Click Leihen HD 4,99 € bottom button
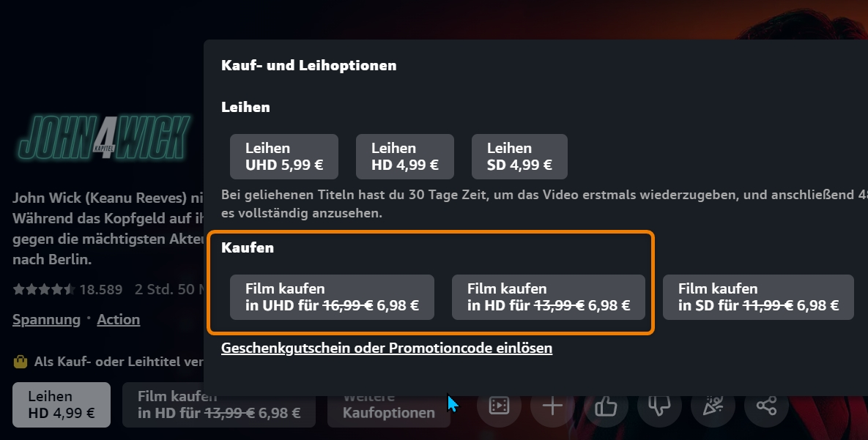This screenshot has width=868, height=440. (62, 405)
